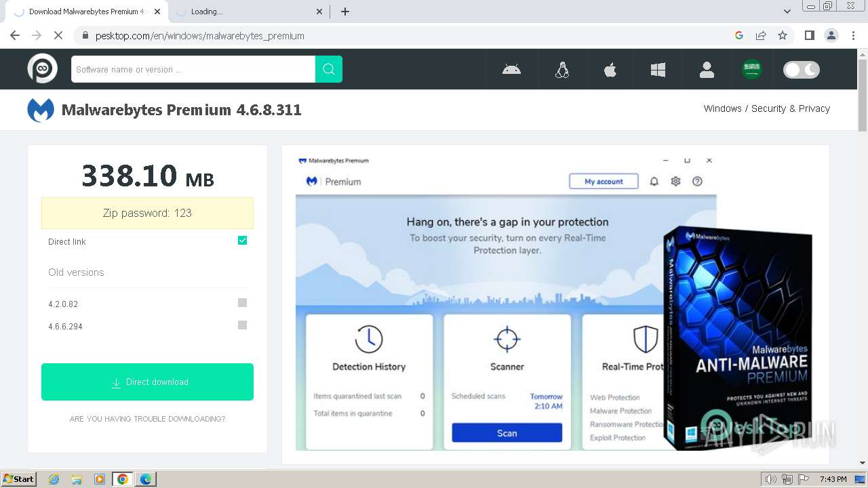Focus the software name search field
The height and width of the screenshot is (488, 868).
pyautogui.click(x=193, y=69)
